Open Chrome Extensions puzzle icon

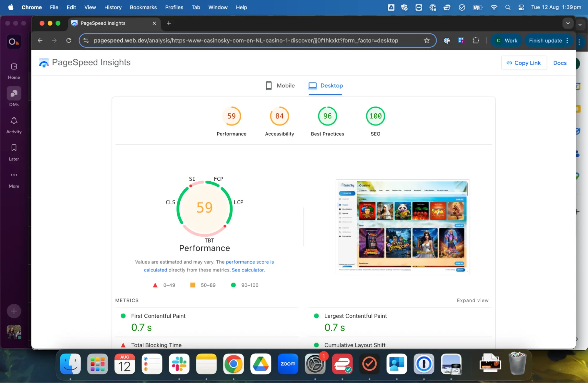(x=476, y=41)
